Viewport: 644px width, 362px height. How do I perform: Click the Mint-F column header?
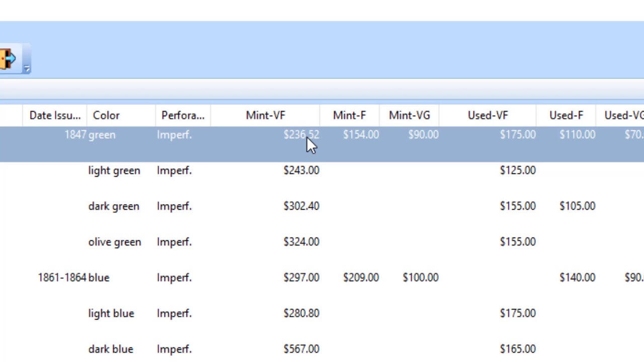[x=349, y=116]
